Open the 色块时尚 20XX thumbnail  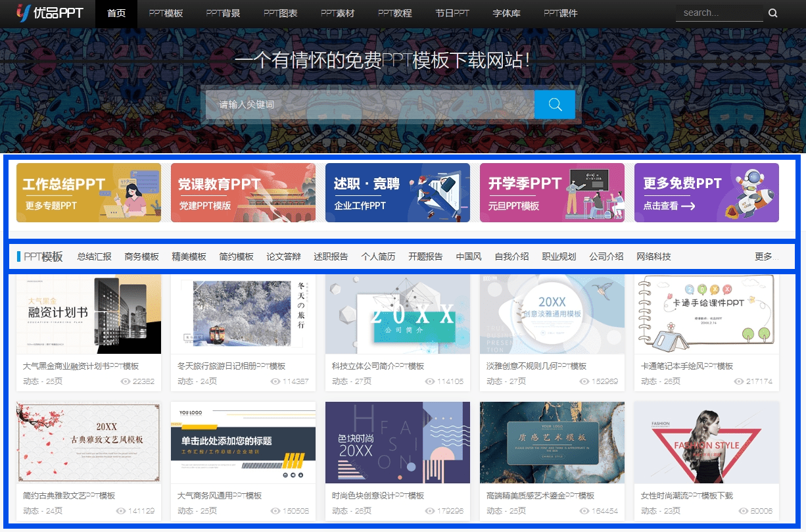(398, 443)
